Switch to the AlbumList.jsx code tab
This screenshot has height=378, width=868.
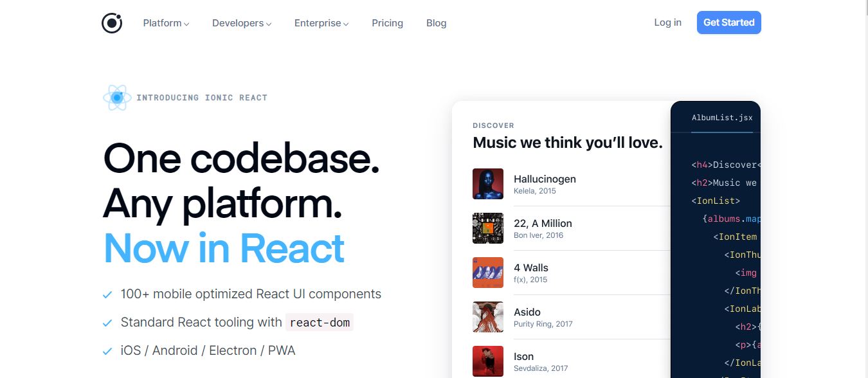pos(721,118)
